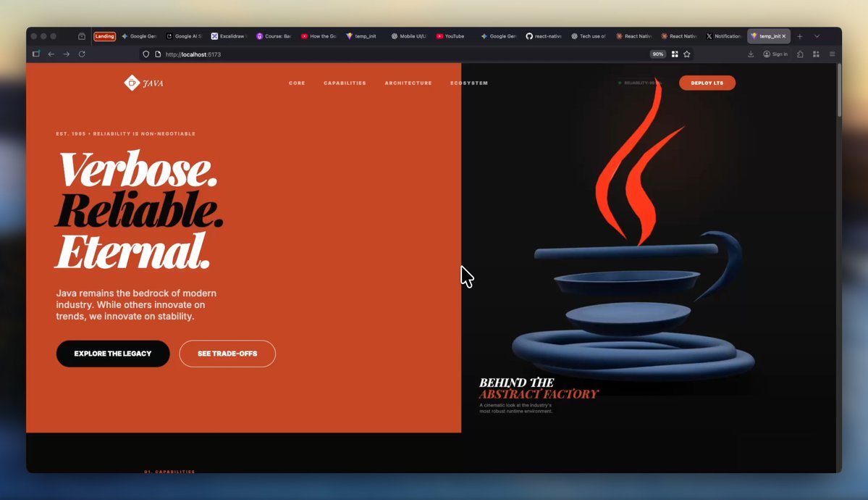Image resolution: width=868 pixels, height=500 pixels.
Task: Switch to the Course tab
Action: 274,36
